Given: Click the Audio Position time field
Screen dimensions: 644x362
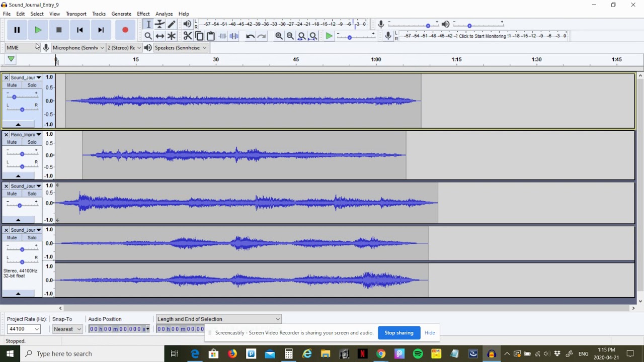Looking at the screenshot, I should (x=119, y=329).
